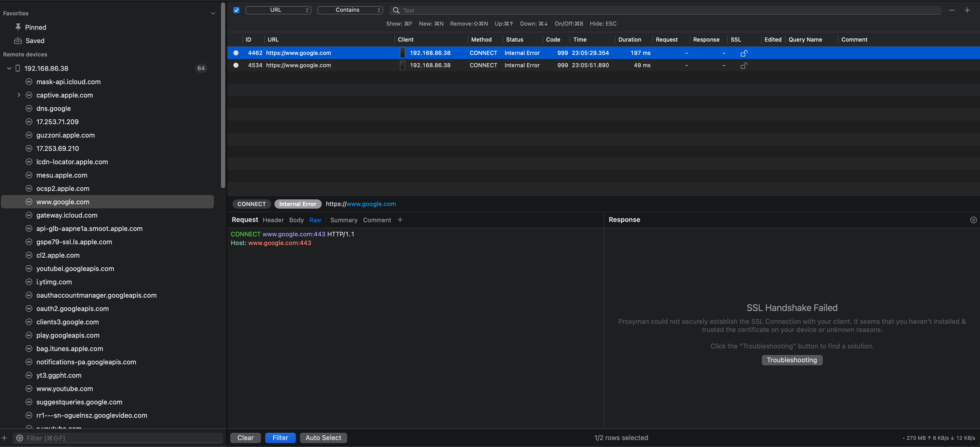Open the Contains condition dropdown
Viewport: 980px width, 447px height.
click(x=350, y=10)
